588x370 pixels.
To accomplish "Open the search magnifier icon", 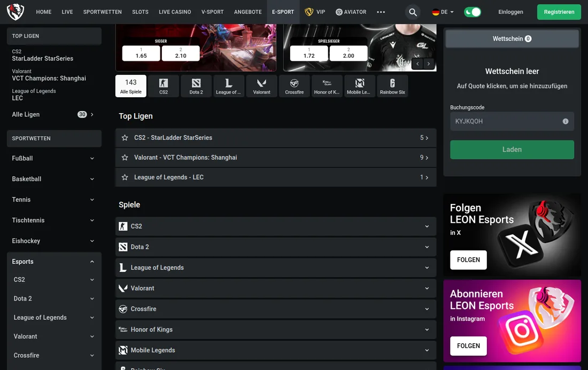I will point(413,12).
